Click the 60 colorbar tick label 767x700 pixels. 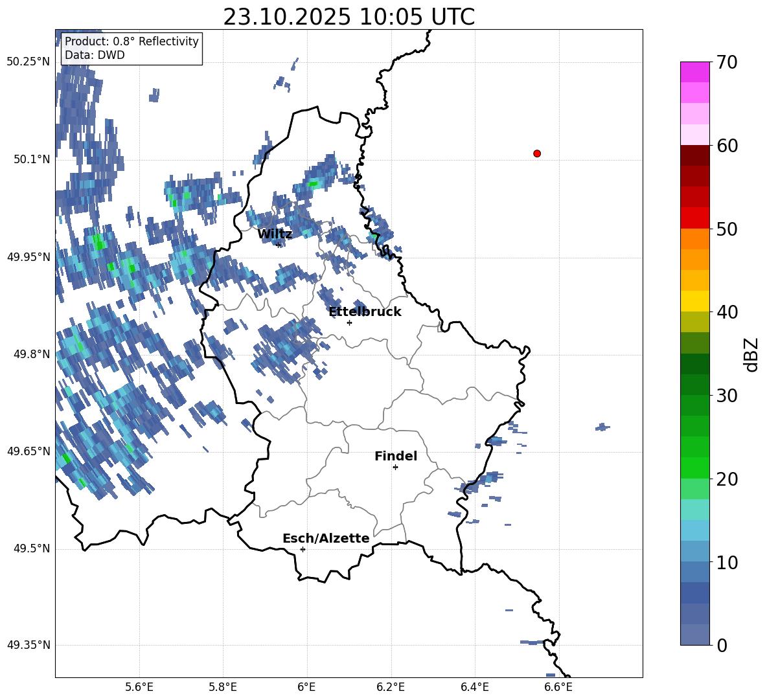coord(727,146)
